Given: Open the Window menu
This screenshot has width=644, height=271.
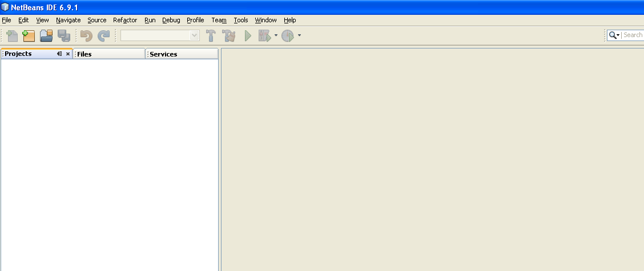Looking at the screenshot, I should (x=265, y=20).
